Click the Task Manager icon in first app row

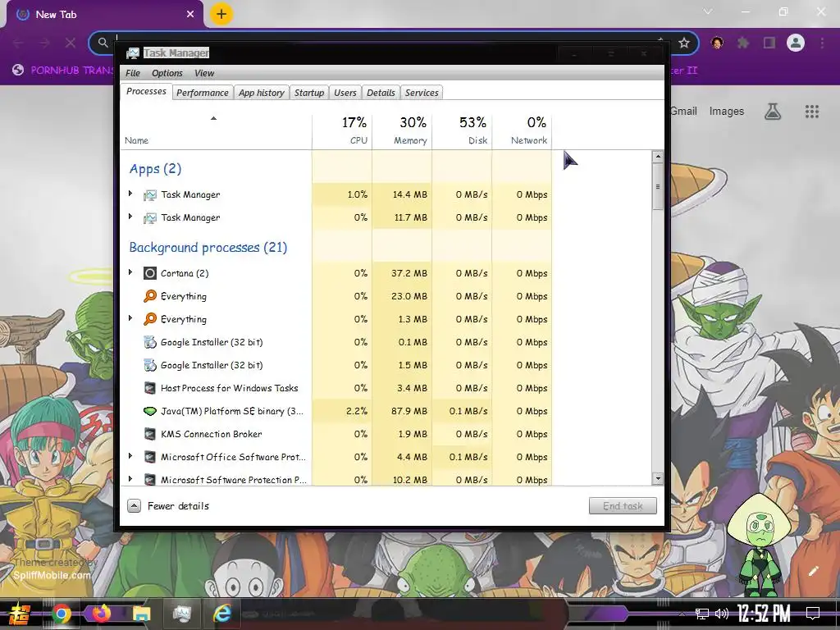tap(150, 195)
